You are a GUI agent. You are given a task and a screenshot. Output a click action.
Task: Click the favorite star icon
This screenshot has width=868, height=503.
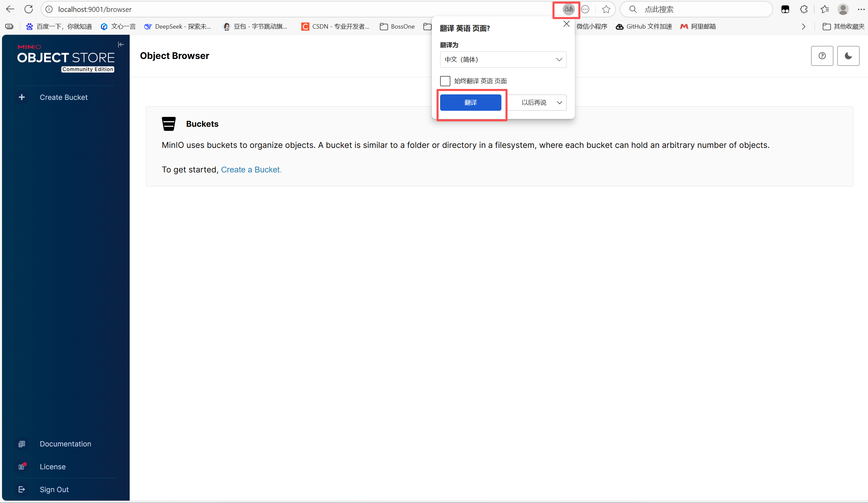pos(606,9)
